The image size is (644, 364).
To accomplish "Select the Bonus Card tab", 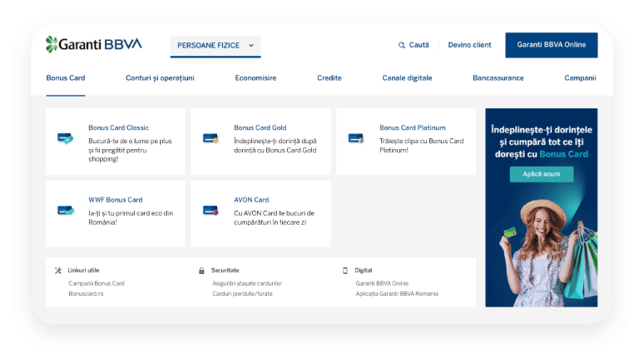I will point(66,77).
